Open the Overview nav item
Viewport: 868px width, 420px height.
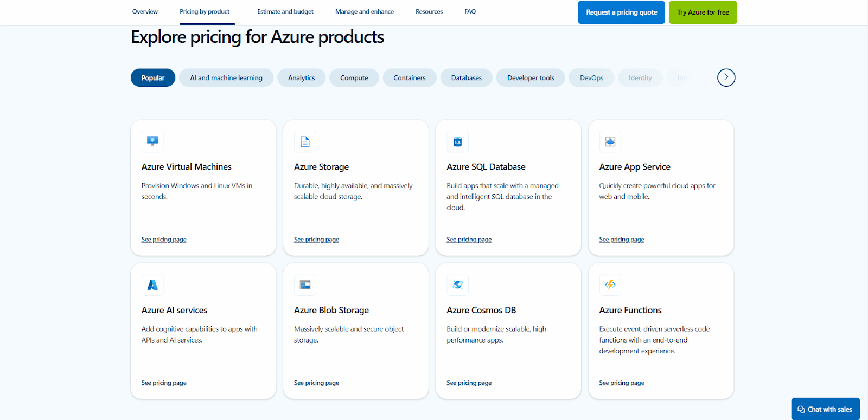click(145, 11)
